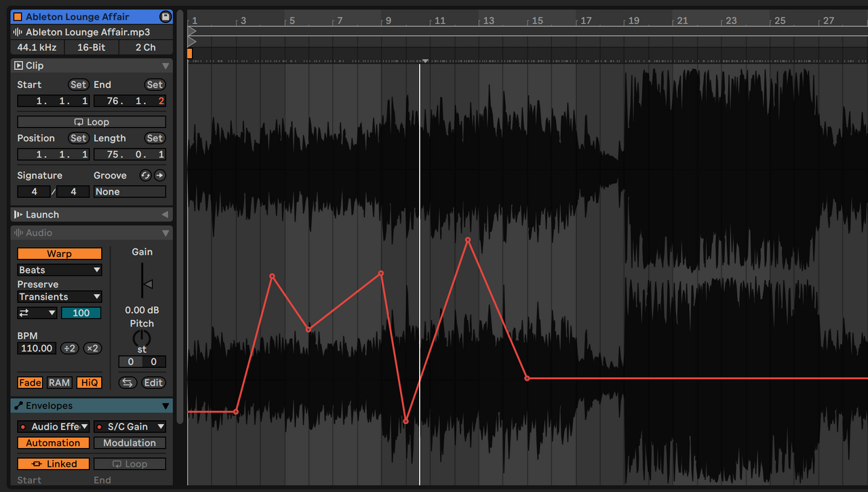The width and height of the screenshot is (868, 492).
Task: Select the lowest envelope breakpoint beside the playhead
Action: click(x=406, y=422)
